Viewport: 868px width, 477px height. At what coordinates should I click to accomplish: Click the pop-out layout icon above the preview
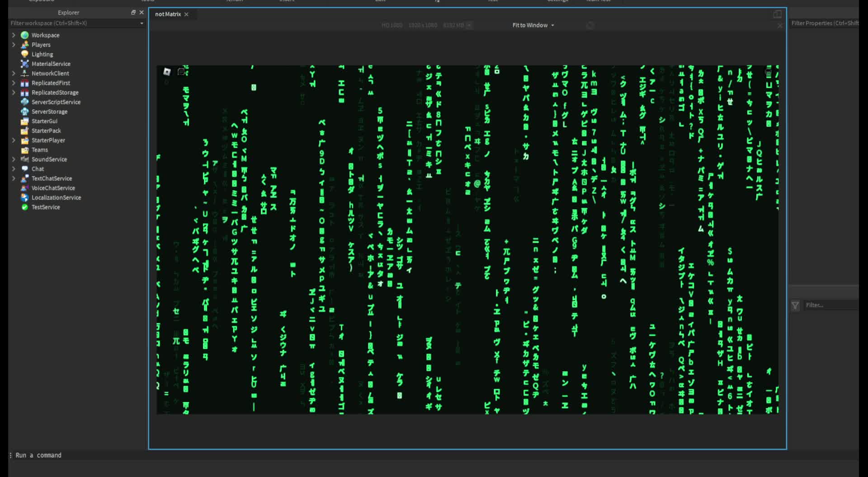click(x=778, y=14)
